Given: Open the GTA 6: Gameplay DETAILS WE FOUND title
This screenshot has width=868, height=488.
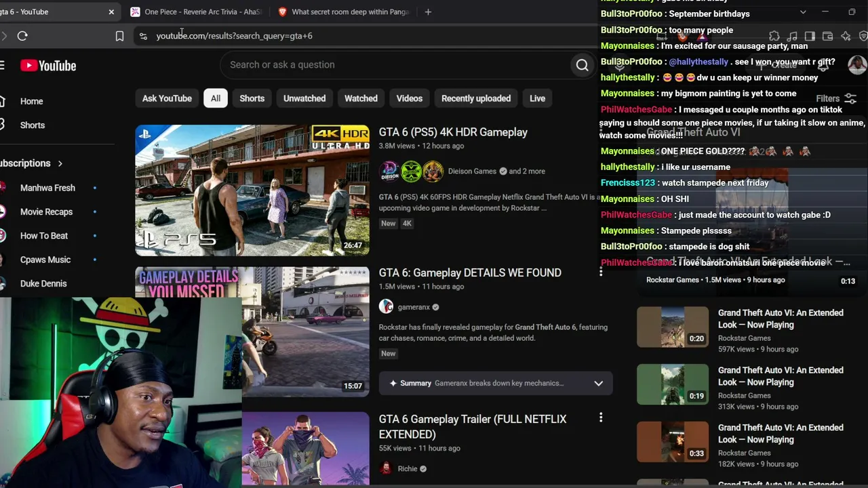Looking at the screenshot, I should pyautogui.click(x=470, y=272).
